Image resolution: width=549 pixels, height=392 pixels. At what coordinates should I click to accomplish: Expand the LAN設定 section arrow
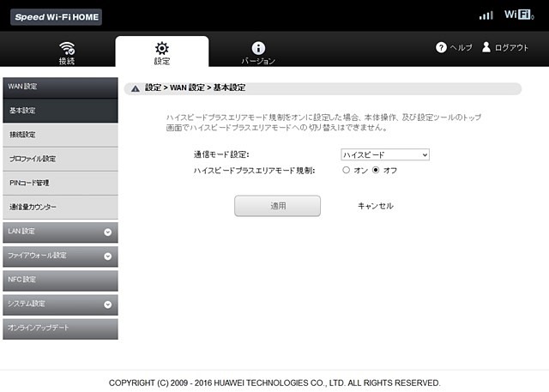pos(108,232)
